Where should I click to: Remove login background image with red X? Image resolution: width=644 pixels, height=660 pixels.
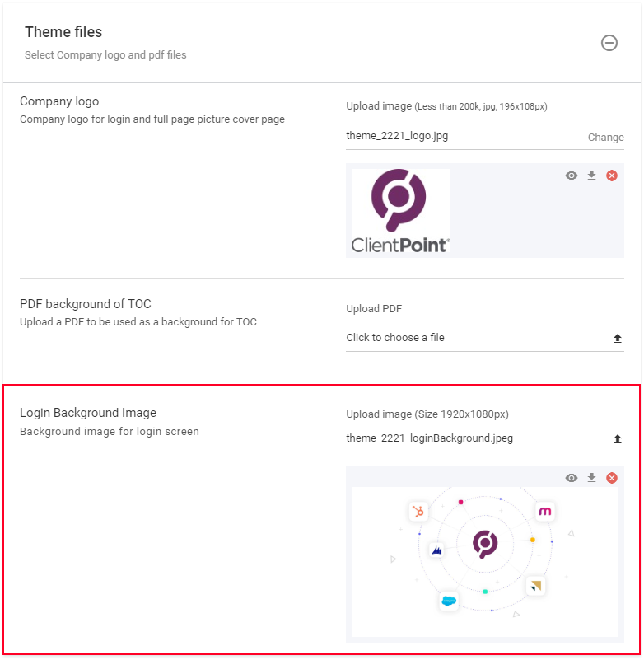click(x=612, y=478)
